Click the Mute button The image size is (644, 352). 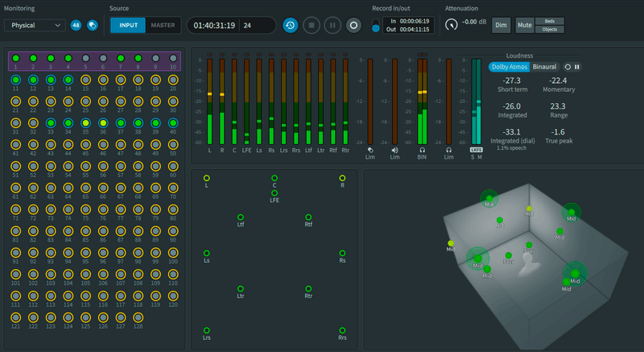coord(525,25)
